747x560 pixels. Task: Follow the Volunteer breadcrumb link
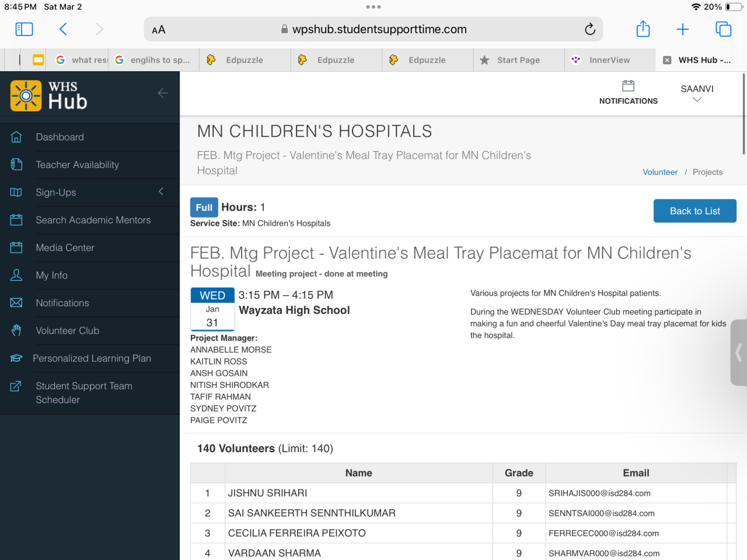pyautogui.click(x=660, y=172)
